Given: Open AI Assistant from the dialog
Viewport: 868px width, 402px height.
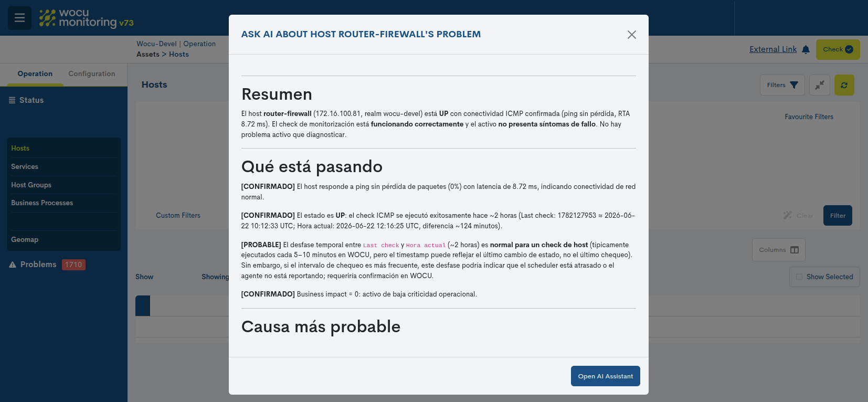Looking at the screenshot, I should coord(605,376).
